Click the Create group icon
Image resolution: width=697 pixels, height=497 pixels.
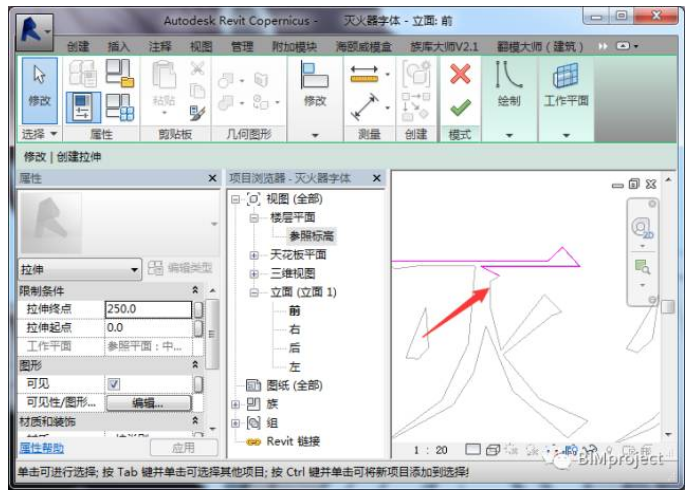[x=416, y=74]
